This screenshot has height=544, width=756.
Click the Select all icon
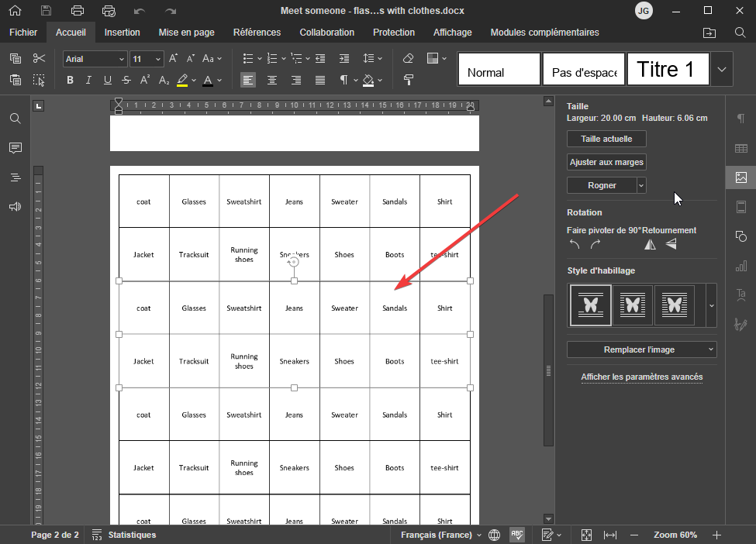point(39,80)
